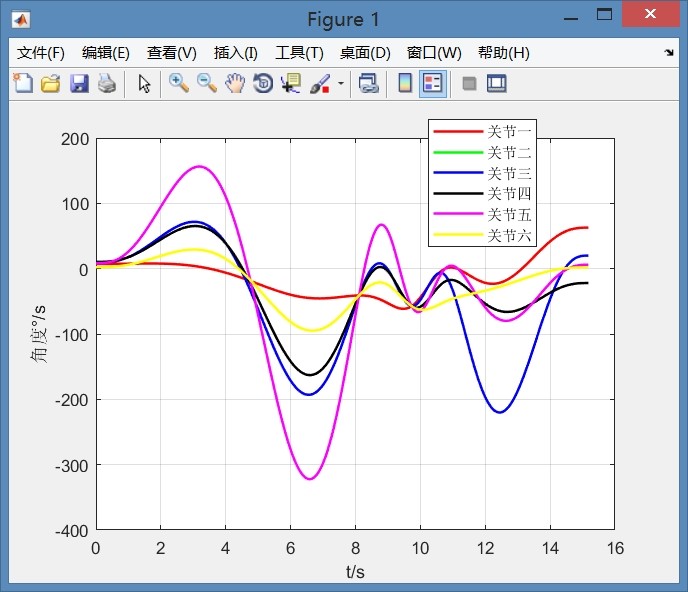Click the red line sample in legend

(458, 131)
